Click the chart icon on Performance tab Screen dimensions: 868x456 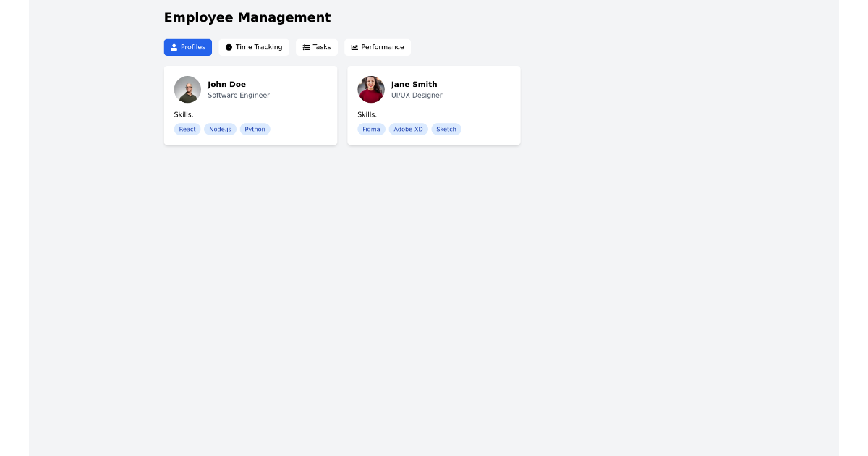tap(354, 47)
